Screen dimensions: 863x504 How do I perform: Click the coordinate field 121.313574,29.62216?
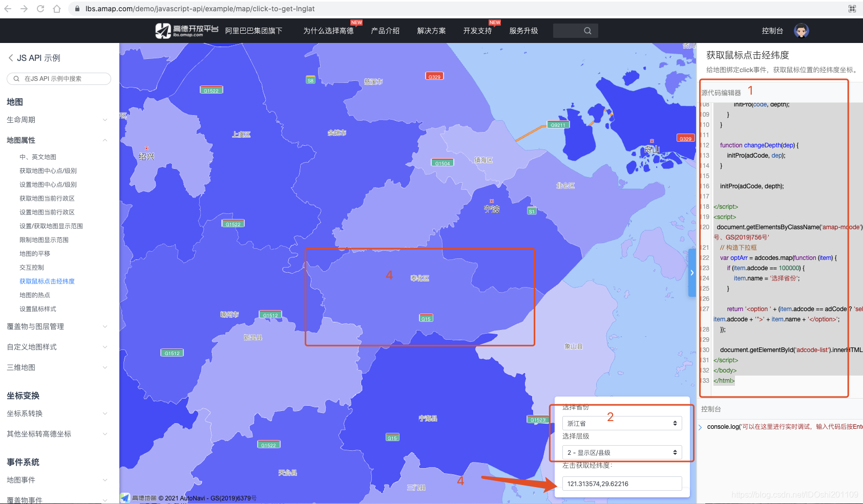(622, 484)
